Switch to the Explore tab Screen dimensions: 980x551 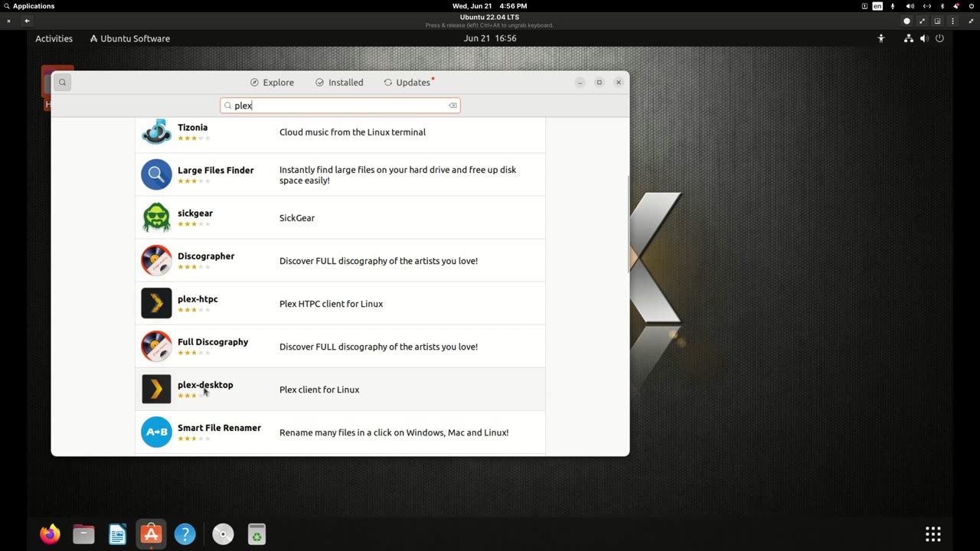(x=272, y=83)
